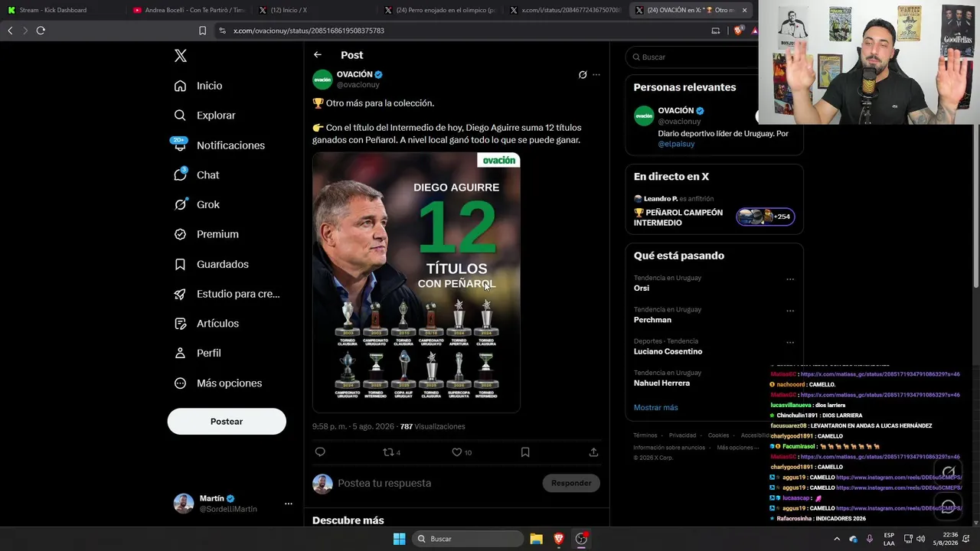Open the Grok icon on the post

pyautogui.click(x=583, y=75)
